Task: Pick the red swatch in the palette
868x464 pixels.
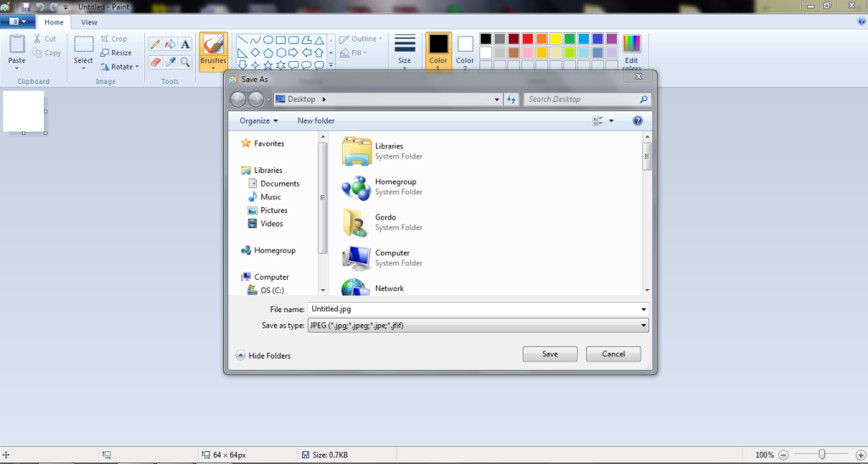Action: (528, 39)
